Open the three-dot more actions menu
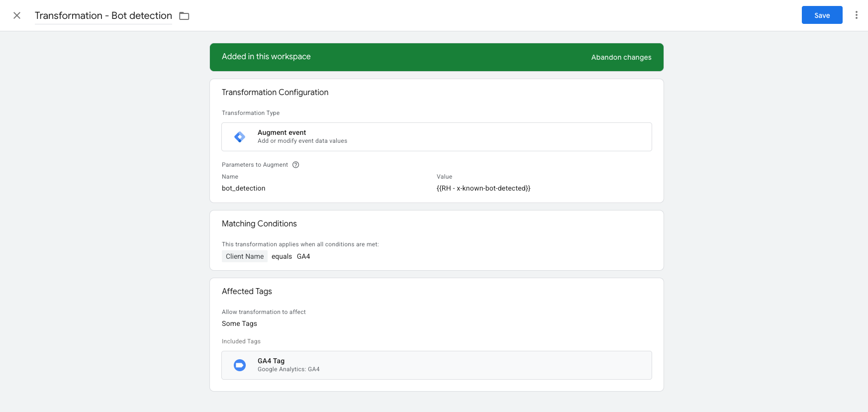 tap(856, 15)
